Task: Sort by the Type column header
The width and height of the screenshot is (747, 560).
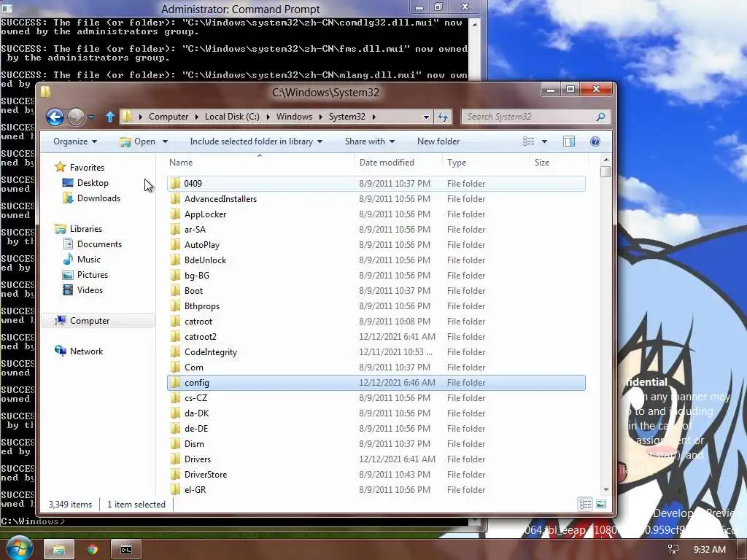Action: (486, 163)
